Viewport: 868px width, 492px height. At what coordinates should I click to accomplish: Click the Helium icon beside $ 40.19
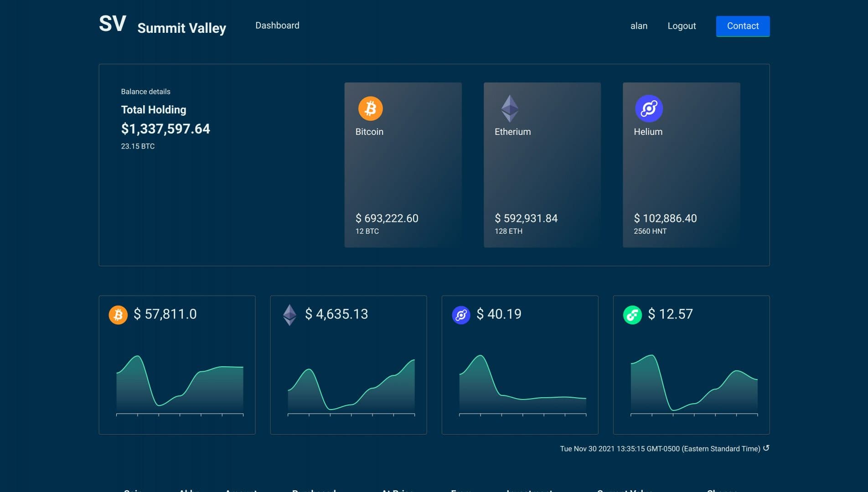461,315
